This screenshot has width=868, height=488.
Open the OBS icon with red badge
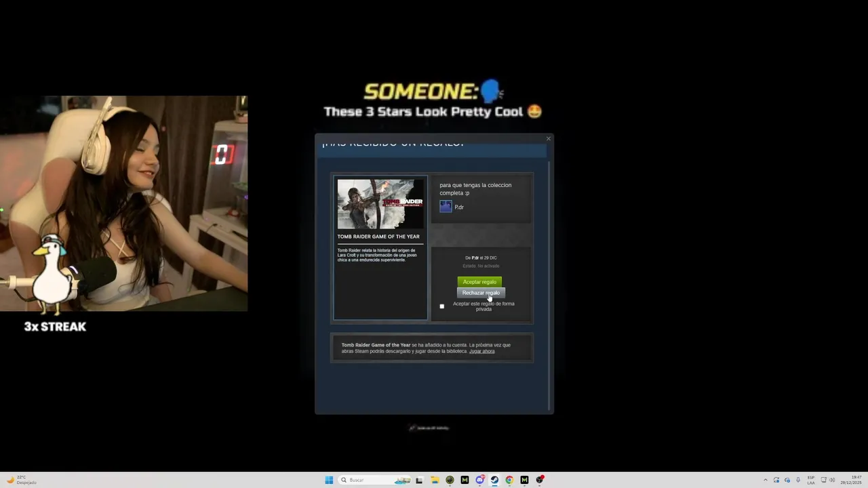pyautogui.click(x=540, y=480)
